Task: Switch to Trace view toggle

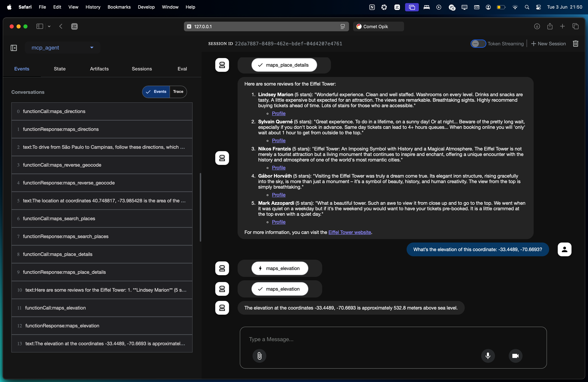Action: 178,92
